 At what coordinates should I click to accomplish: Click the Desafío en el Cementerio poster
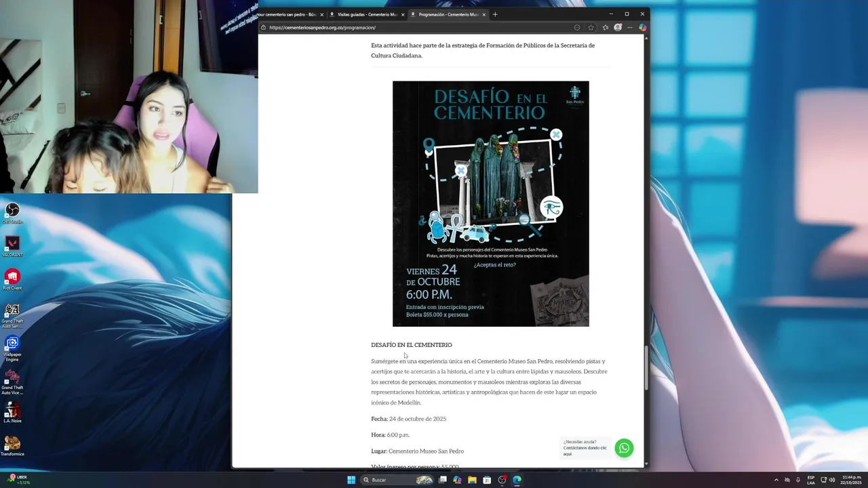491,204
